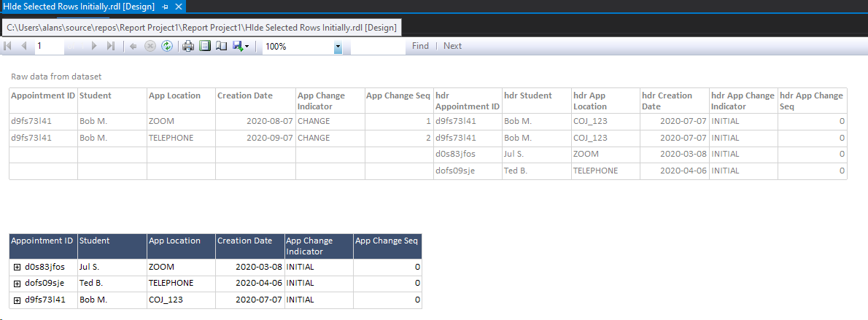This screenshot has width=868, height=320.
Task: Click the dark 'App Change Seq' header
Action: click(387, 246)
